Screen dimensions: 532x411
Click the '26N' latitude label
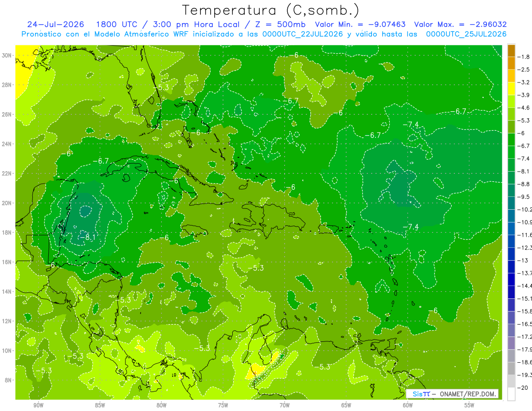pyautogui.click(x=7, y=114)
